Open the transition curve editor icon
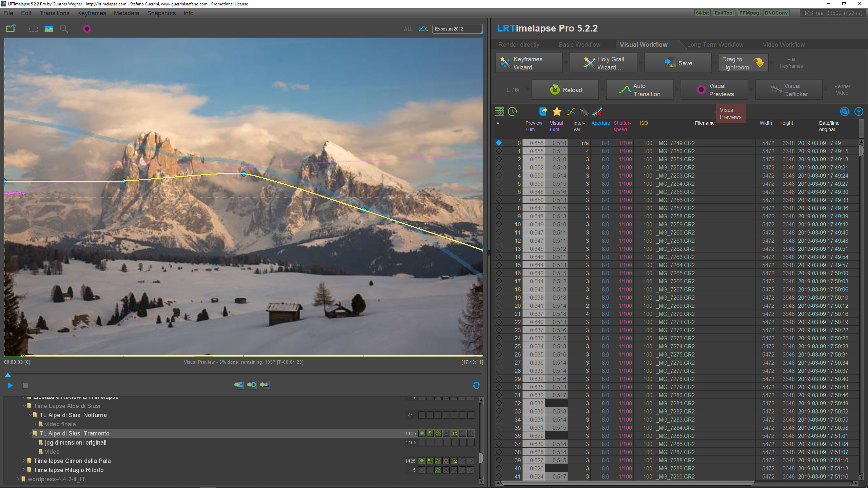Image resolution: width=868 pixels, height=488 pixels. point(571,111)
